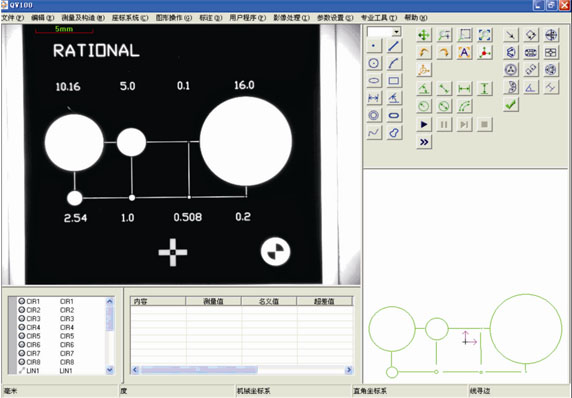The image size is (572, 398).
Task: Select the Rectangle measurement tool
Action: coord(394,81)
